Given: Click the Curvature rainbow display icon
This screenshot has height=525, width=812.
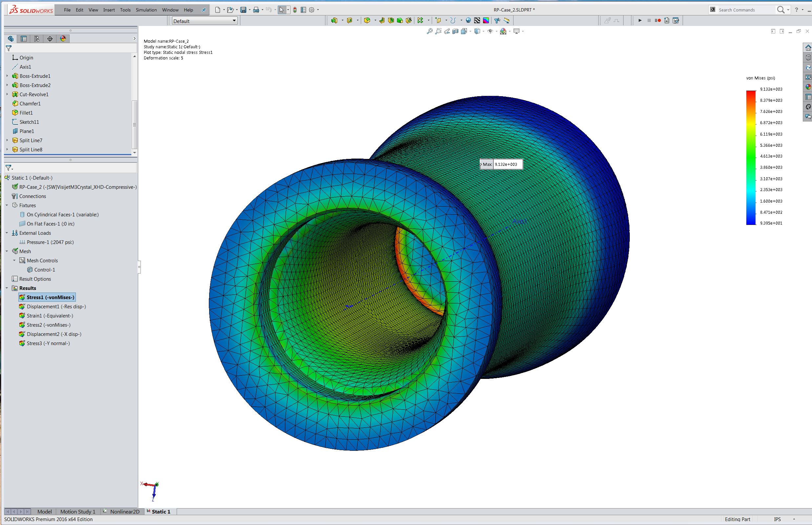Looking at the screenshot, I should pyautogui.click(x=486, y=20).
